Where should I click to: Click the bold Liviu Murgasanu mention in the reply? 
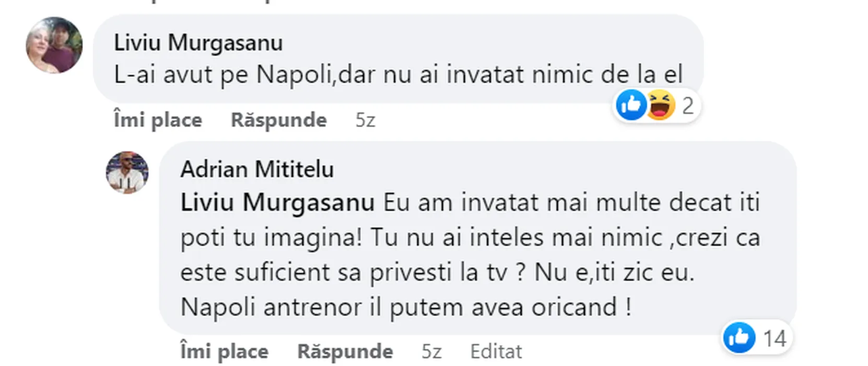tap(277, 203)
